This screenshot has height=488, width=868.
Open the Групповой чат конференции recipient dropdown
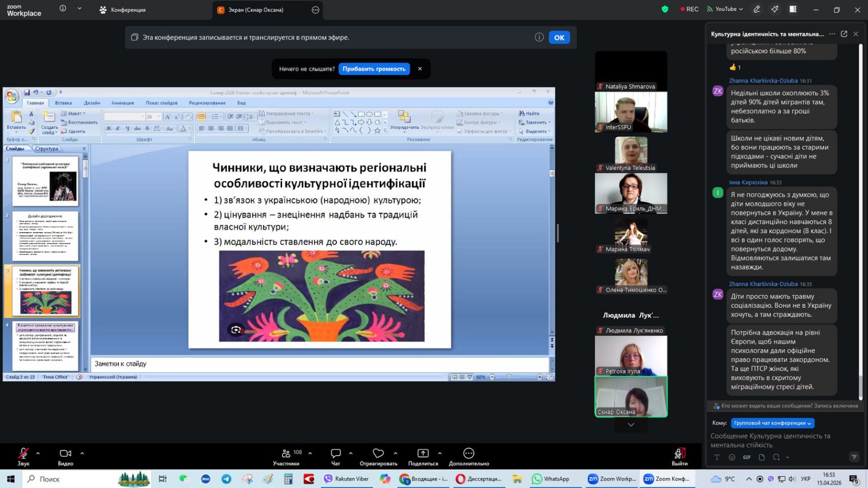[772, 423]
